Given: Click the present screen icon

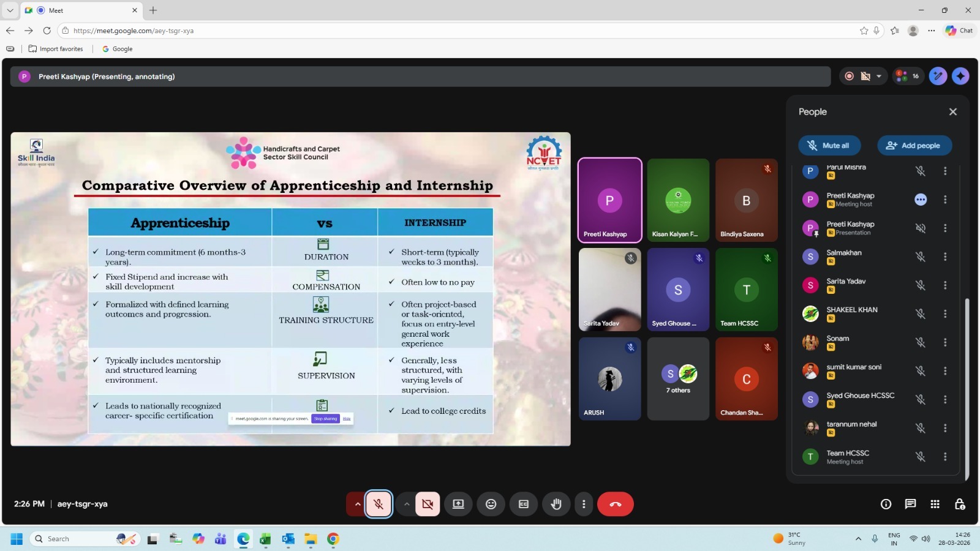Looking at the screenshot, I should click(458, 504).
